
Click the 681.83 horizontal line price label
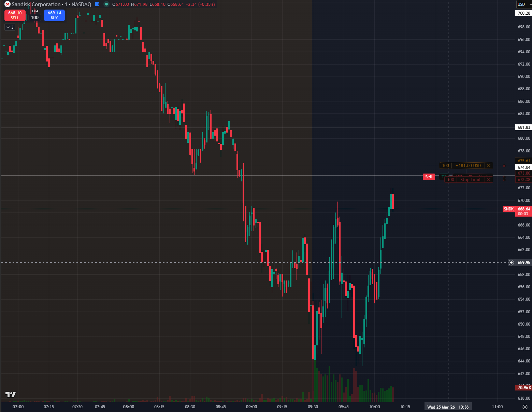tap(523, 127)
